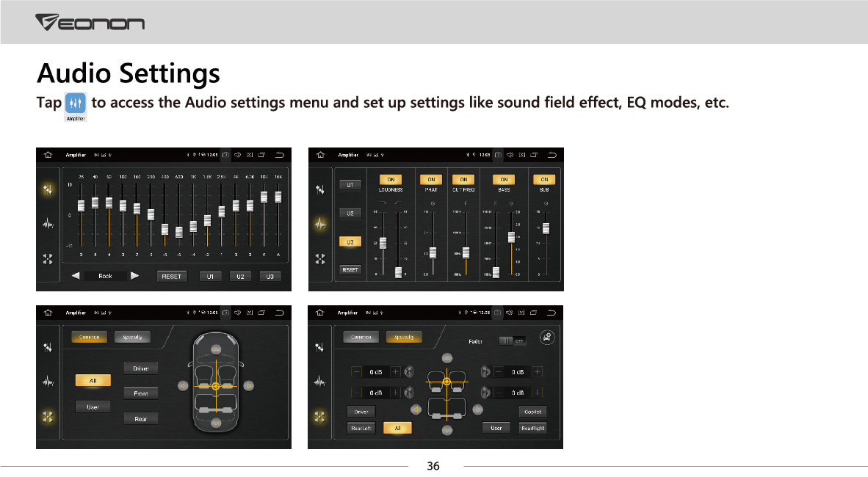
Task: Select highlighted Specialty tab on the Fader screen
Action: [404, 337]
